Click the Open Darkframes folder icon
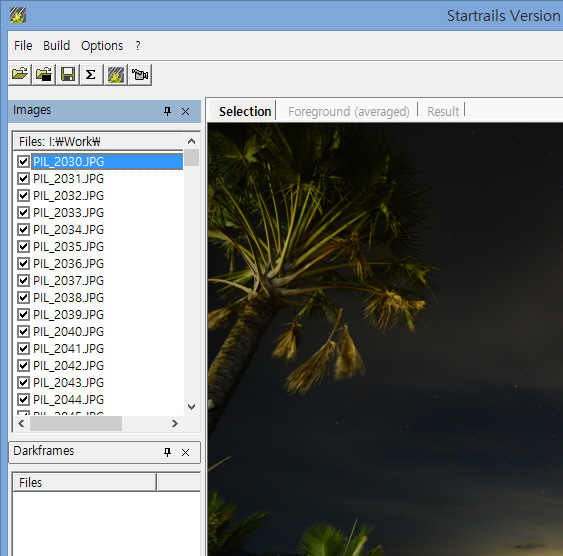This screenshot has height=556, width=563. point(43,75)
